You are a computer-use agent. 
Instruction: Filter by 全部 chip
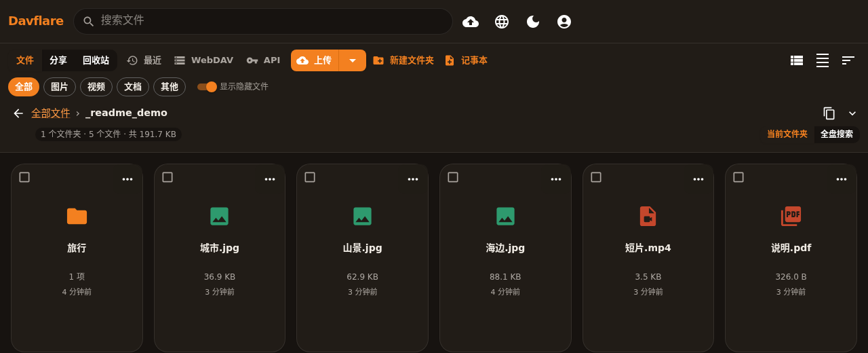tap(24, 87)
